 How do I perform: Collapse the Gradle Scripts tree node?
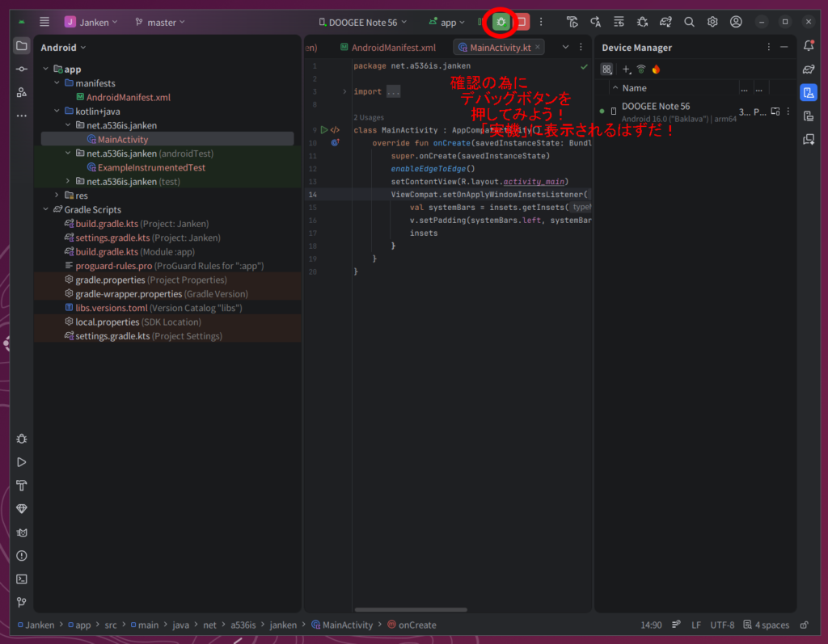[47, 209]
